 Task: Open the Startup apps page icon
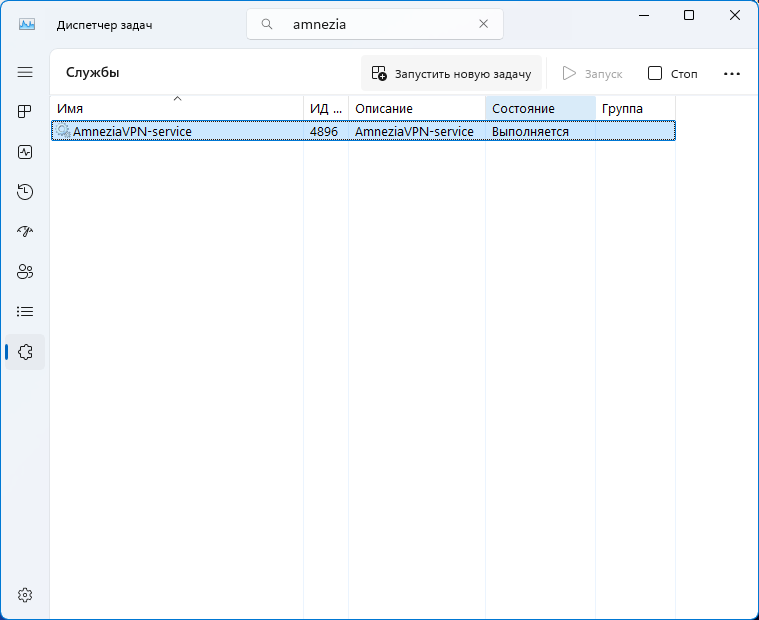coord(25,232)
